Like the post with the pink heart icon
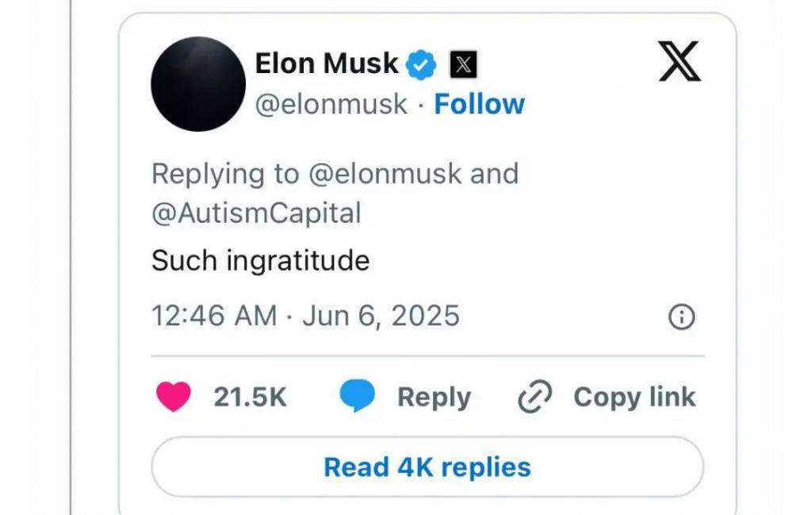 pyautogui.click(x=173, y=397)
